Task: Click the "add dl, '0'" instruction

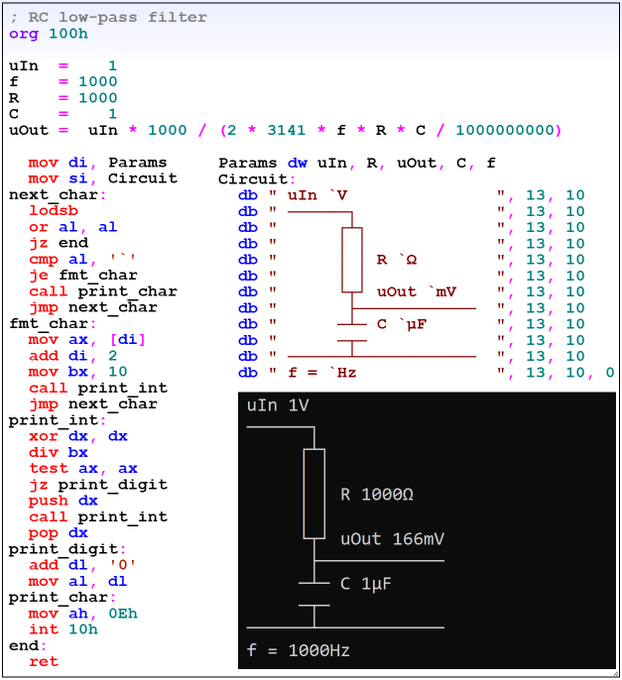Action: (x=82, y=566)
